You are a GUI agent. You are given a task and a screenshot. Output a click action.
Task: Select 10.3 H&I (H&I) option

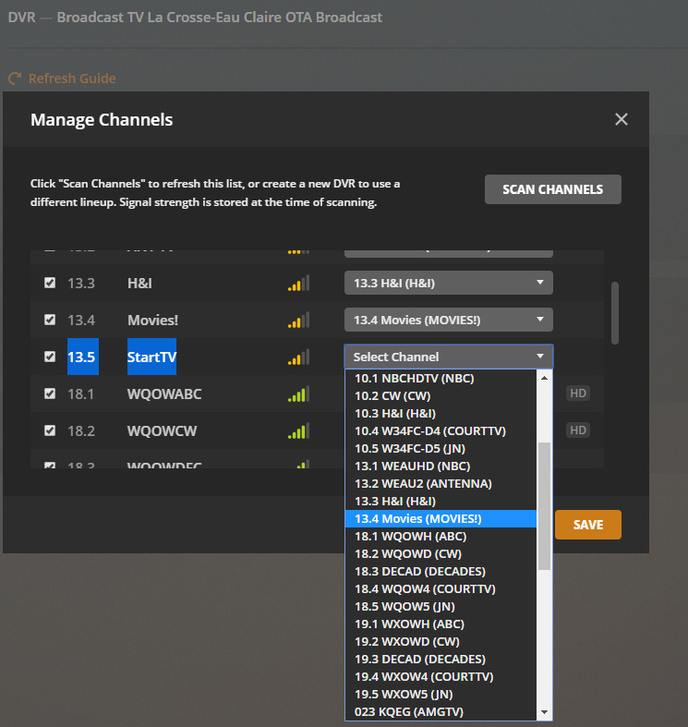(x=441, y=414)
